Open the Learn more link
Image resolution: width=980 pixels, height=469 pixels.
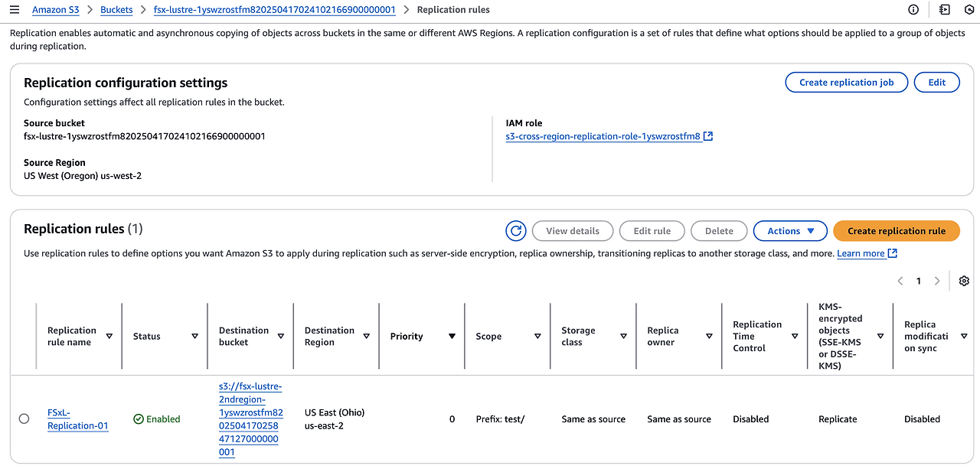click(861, 253)
